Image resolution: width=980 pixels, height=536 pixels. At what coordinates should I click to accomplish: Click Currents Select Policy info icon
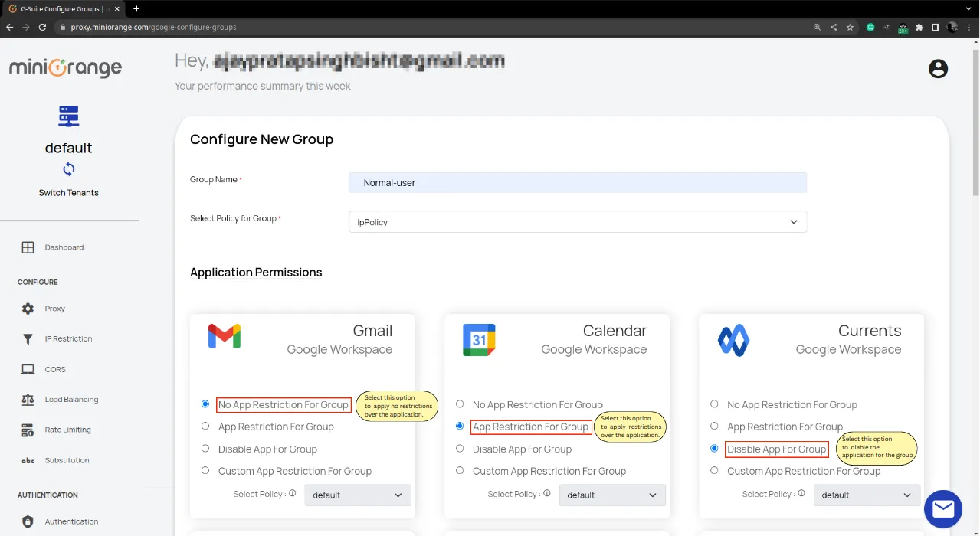point(801,494)
